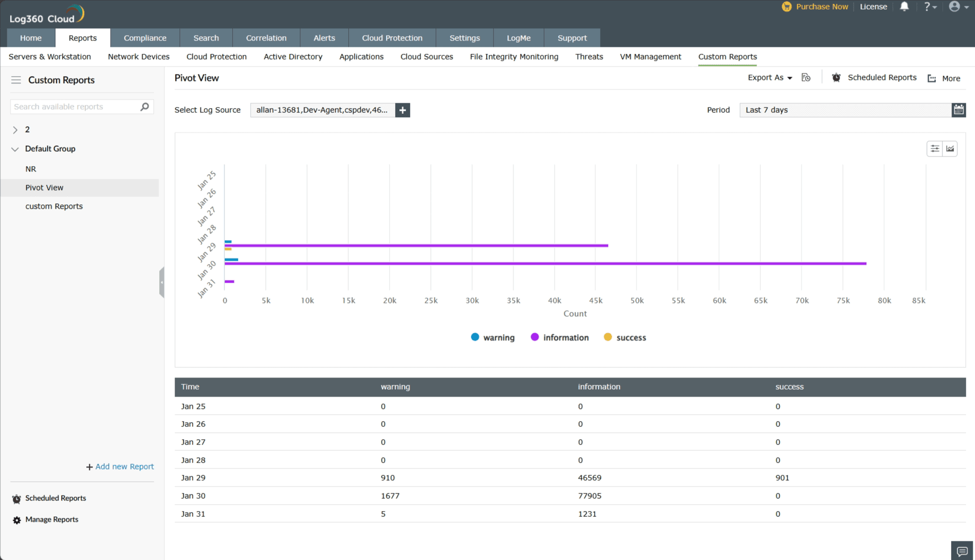Open Servers & Workstation reports
Image resolution: width=975 pixels, height=560 pixels.
click(50, 56)
